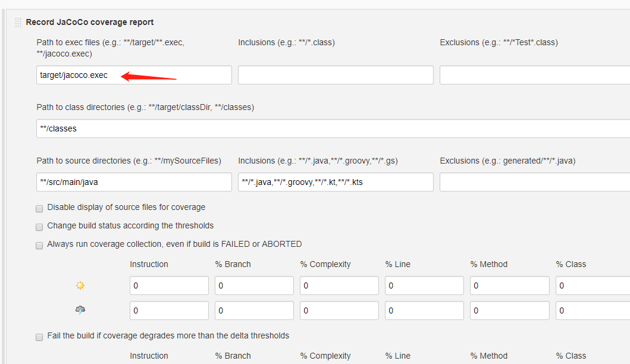Screen dimensions: 630x364
Task: Click the stormy row % Line threshold box
Action: pyautogui.click(x=424, y=310)
